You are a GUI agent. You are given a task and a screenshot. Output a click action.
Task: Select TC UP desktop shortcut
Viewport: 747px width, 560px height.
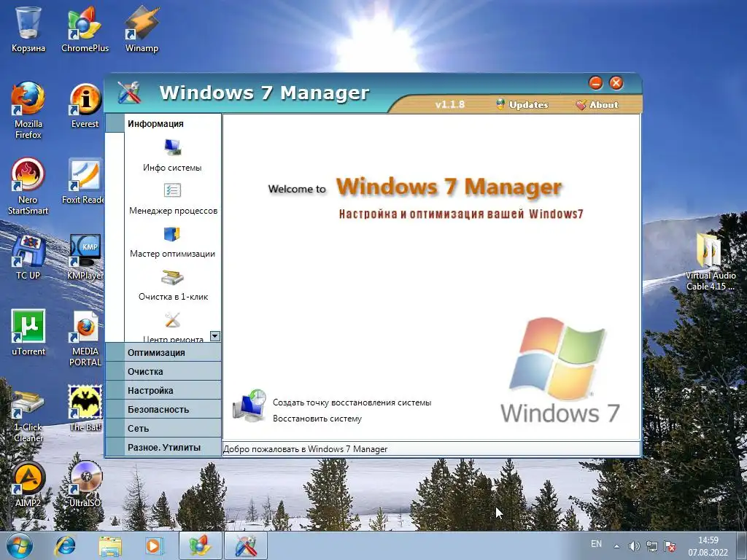28,257
